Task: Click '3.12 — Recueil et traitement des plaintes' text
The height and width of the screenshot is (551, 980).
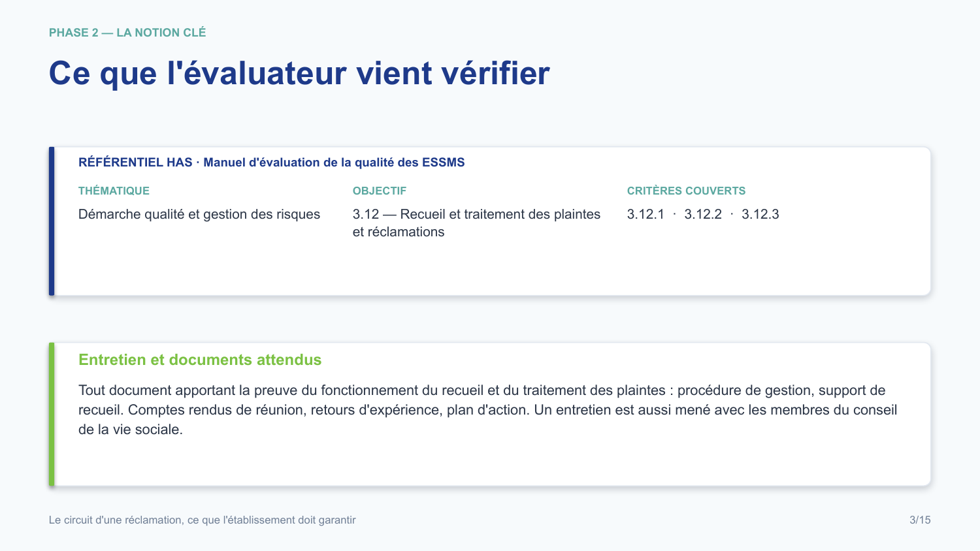Action: click(476, 223)
